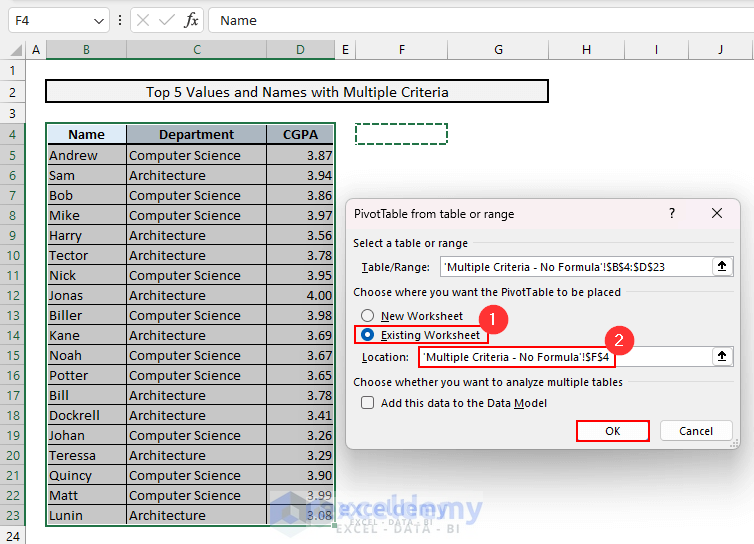Click the formula bar enter checkmark icon

coord(166,20)
